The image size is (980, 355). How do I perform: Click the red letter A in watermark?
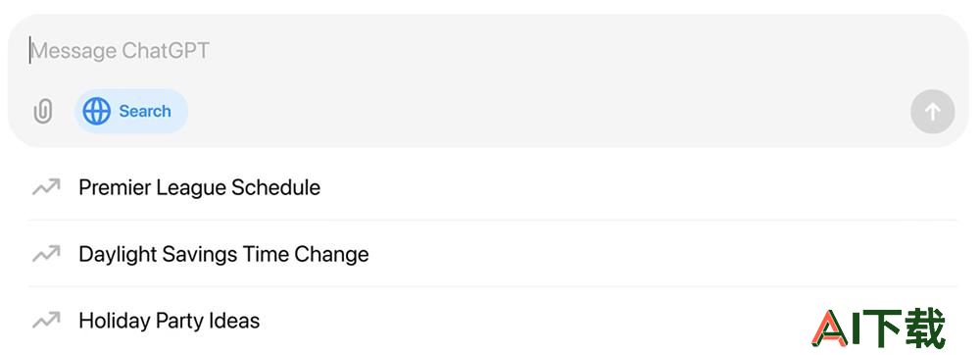coord(831,329)
